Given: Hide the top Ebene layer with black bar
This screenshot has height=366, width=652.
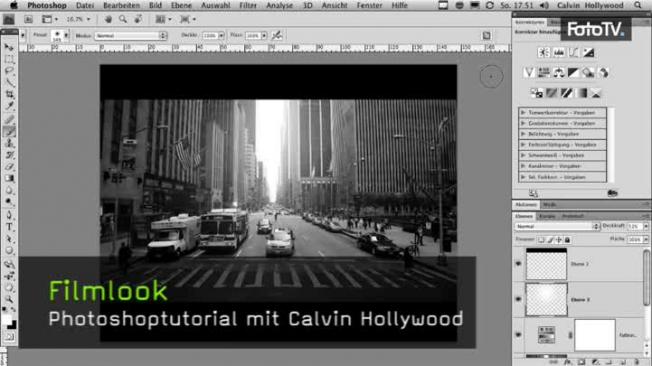Looking at the screenshot, I should (519, 264).
